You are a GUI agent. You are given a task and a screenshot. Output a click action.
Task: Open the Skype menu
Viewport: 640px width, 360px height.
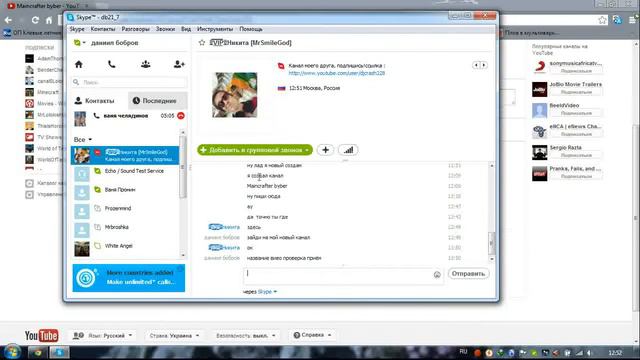[77, 29]
